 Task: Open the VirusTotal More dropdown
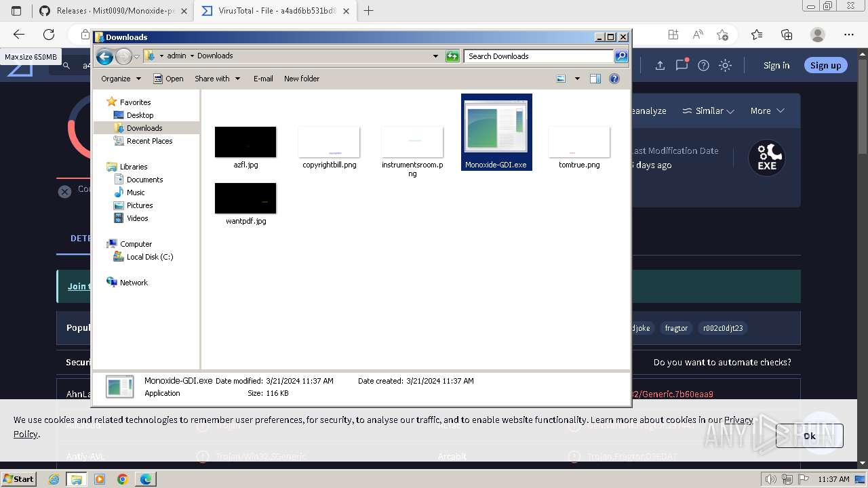coord(767,110)
